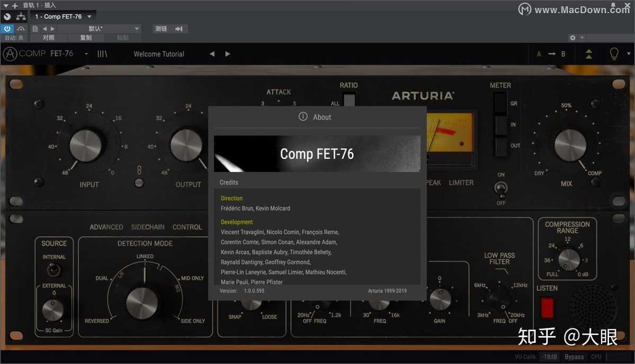Click the Comp FET-76 About banner
Viewport: 635px width, 364px height.
317,153
